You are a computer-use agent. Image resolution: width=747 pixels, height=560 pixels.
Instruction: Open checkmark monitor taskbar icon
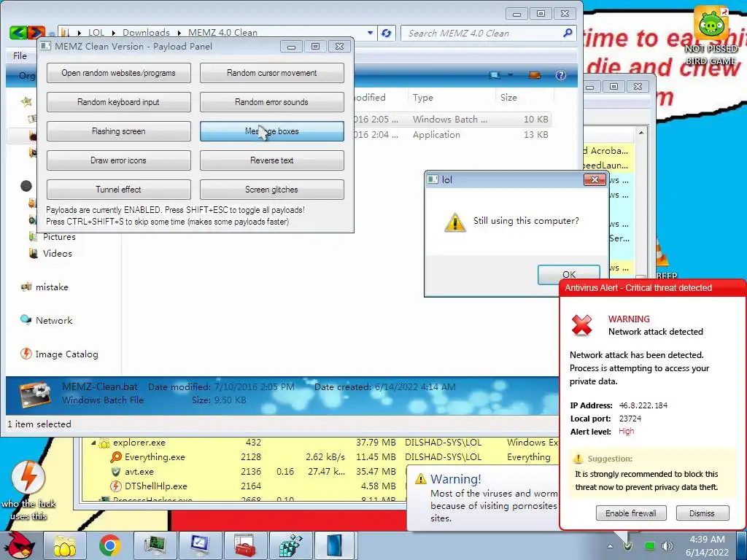coord(200,545)
